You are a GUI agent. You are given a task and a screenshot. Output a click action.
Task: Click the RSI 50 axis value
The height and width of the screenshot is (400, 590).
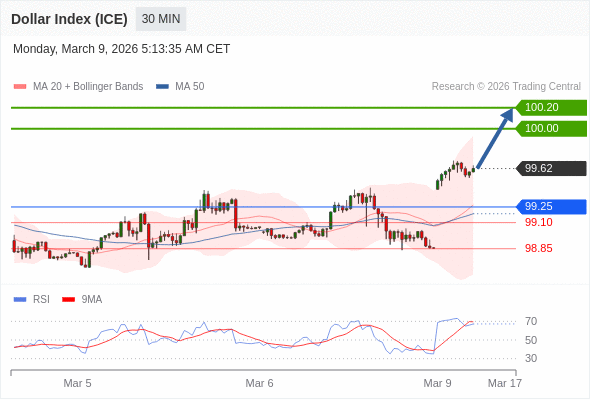(x=531, y=340)
